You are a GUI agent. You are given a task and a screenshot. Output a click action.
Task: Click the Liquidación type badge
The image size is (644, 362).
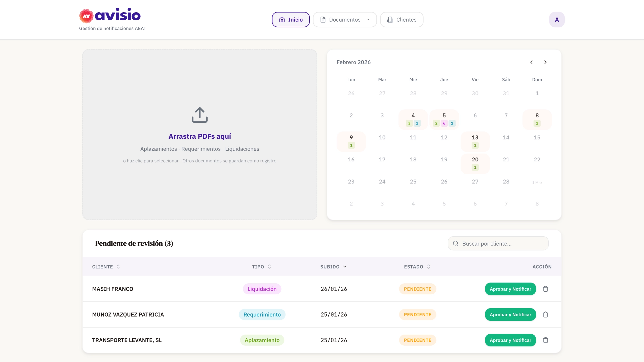pos(262,289)
